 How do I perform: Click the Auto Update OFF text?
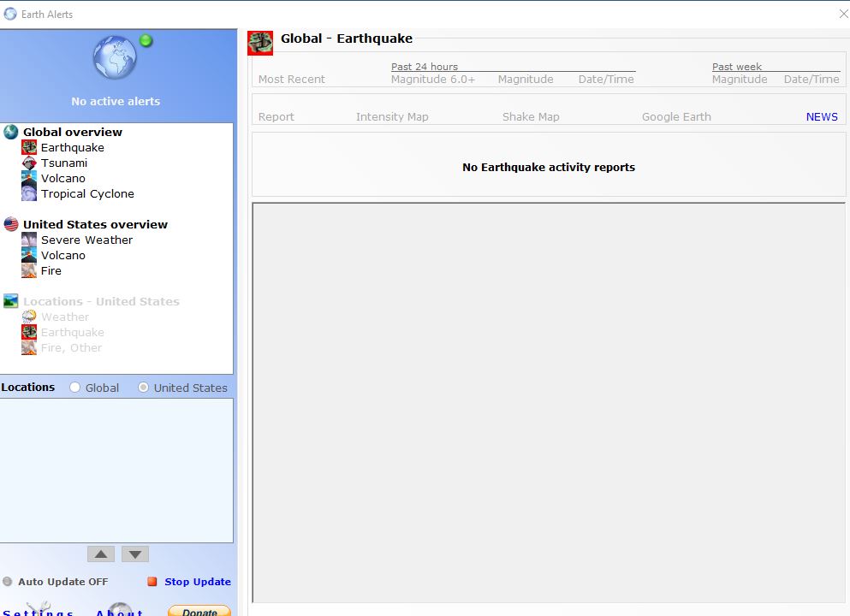click(62, 581)
